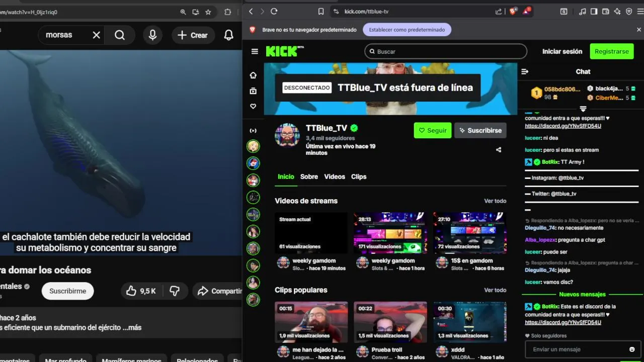Open Brave Rewards triangle icon
The image size is (644, 362).
(x=526, y=11)
